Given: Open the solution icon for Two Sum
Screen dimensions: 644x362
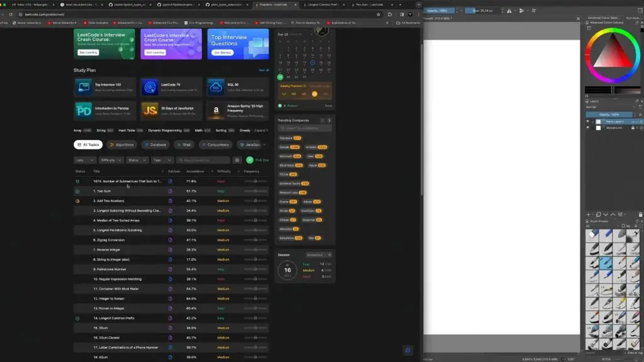Looking at the screenshot, I should pos(170,191).
